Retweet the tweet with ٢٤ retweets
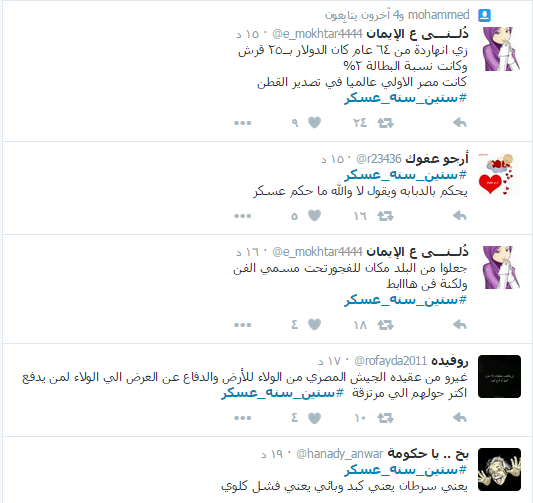Viewport: 533px width, 503px height. [x=385, y=123]
